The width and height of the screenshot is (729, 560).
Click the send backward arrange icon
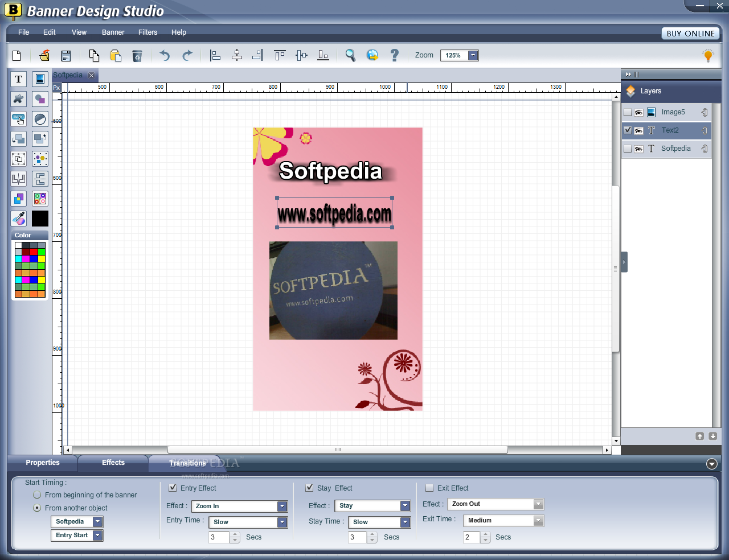tap(18, 139)
